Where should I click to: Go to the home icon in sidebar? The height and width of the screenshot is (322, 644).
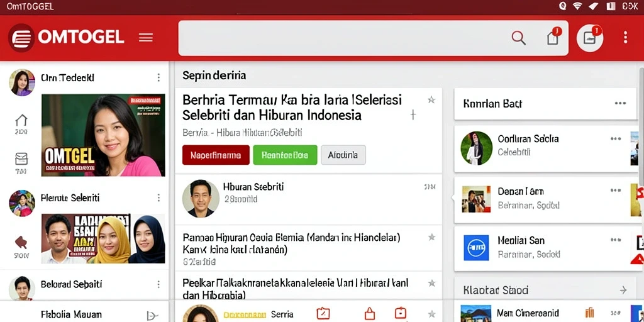click(x=21, y=120)
